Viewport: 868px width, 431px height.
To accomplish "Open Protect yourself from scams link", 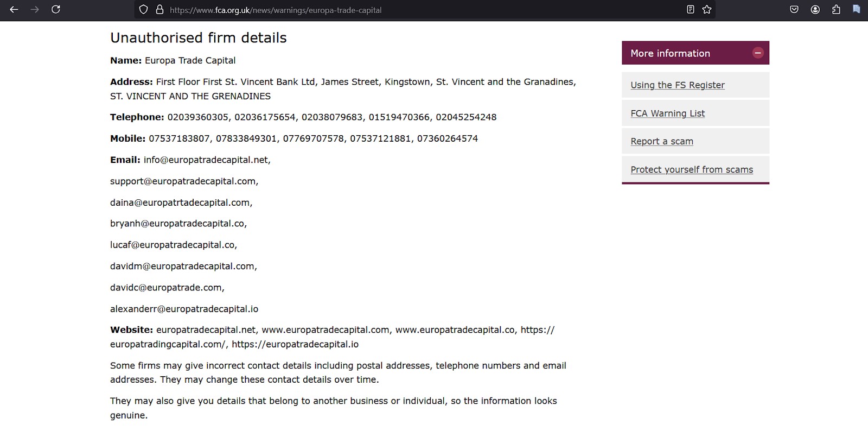I will 692,170.
